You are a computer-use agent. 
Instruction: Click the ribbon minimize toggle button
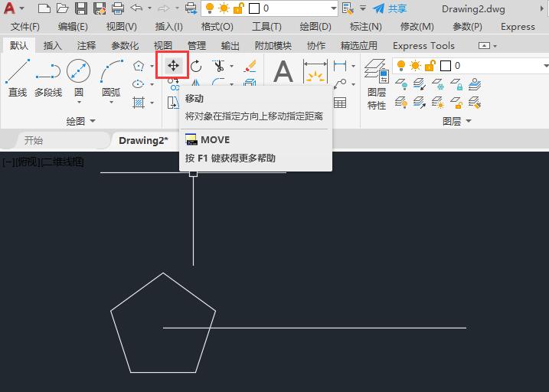tap(484, 45)
